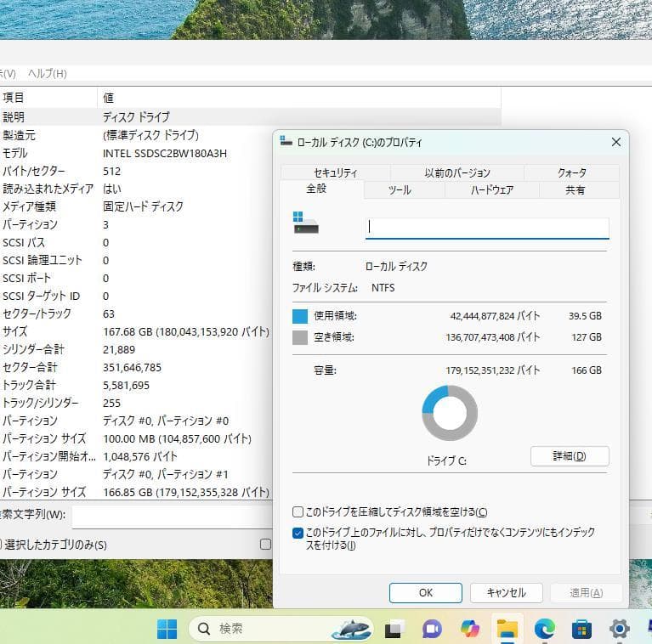Select the 製造元 row label
The width and height of the screenshot is (652, 644).
(x=20, y=135)
